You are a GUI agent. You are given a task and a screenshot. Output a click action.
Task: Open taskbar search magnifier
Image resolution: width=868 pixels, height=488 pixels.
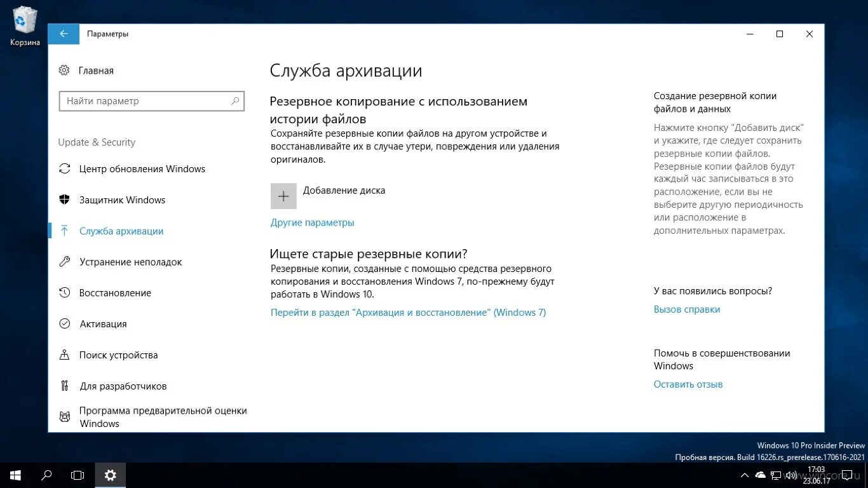(46, 475)
